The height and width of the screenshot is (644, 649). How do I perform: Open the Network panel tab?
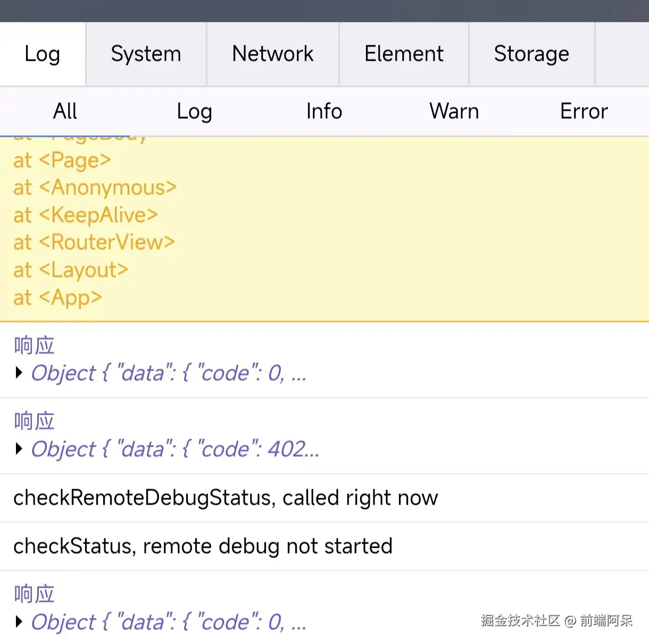click(272, 54)
